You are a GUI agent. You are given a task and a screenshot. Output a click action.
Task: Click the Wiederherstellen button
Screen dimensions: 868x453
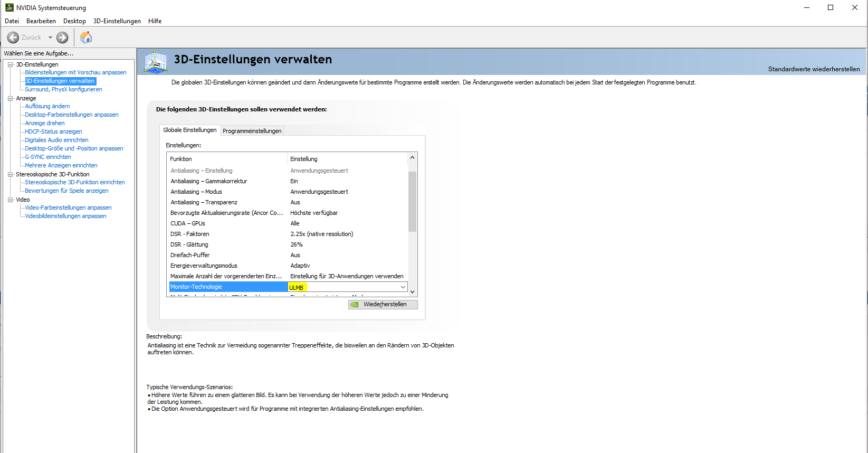[x=383, y=305]
